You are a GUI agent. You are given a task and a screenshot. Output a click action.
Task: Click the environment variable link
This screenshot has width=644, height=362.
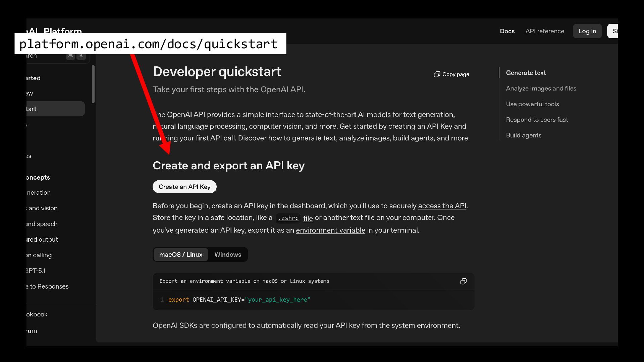click(x=330, y=230)
